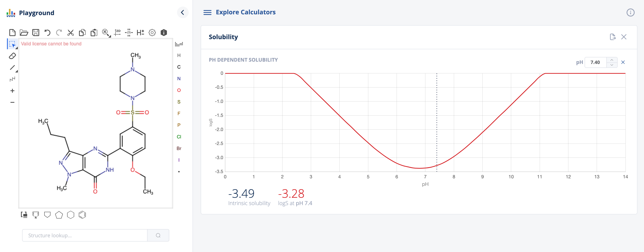Viewport: 644px width, 252px height.
Task: Insert a cyclopentane ring template
Action: tap(59, 215)
